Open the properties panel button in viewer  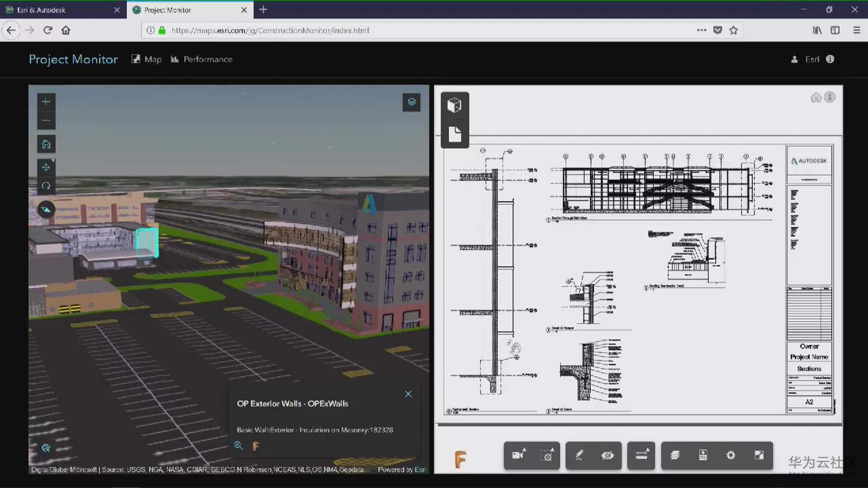coord(703,455)
